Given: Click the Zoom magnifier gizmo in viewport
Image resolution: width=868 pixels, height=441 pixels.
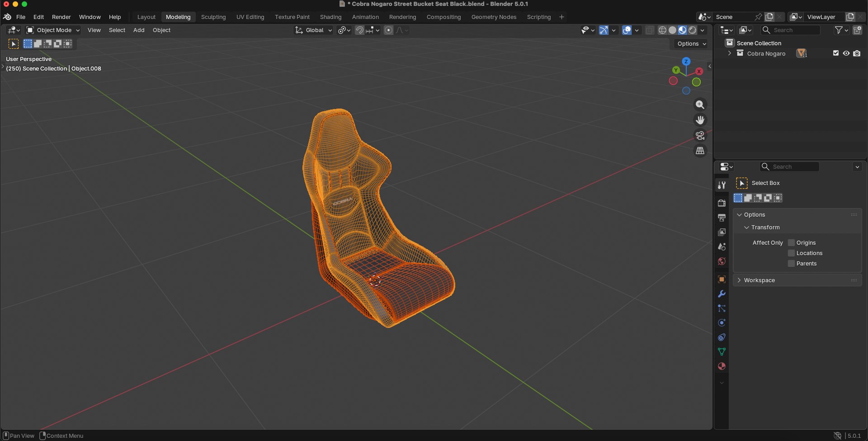Looking at the screenshot, I should tap(700, 104).
